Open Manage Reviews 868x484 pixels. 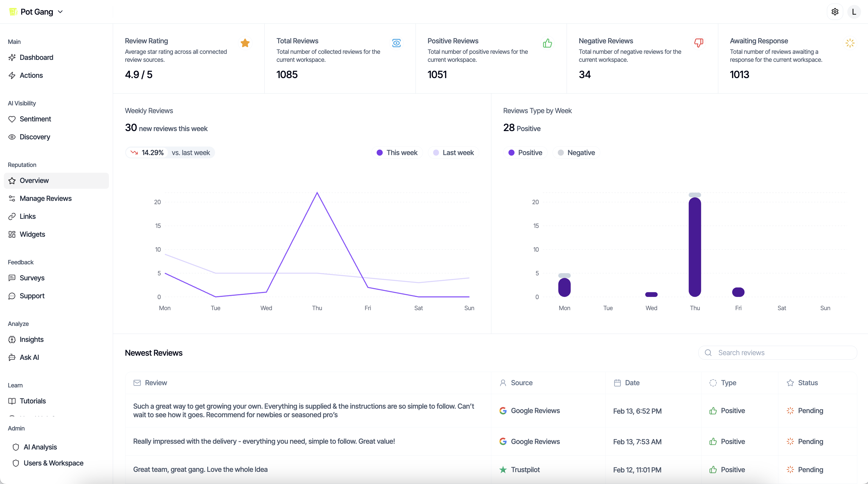[46, 198]
